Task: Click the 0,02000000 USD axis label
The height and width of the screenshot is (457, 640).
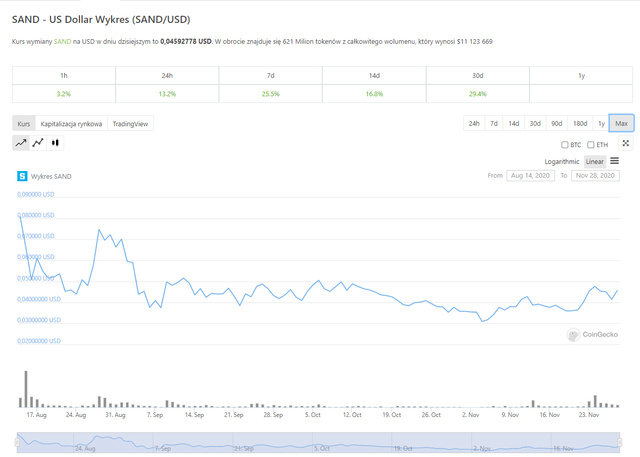Action: pyautogui.click(x=39, y=341)
